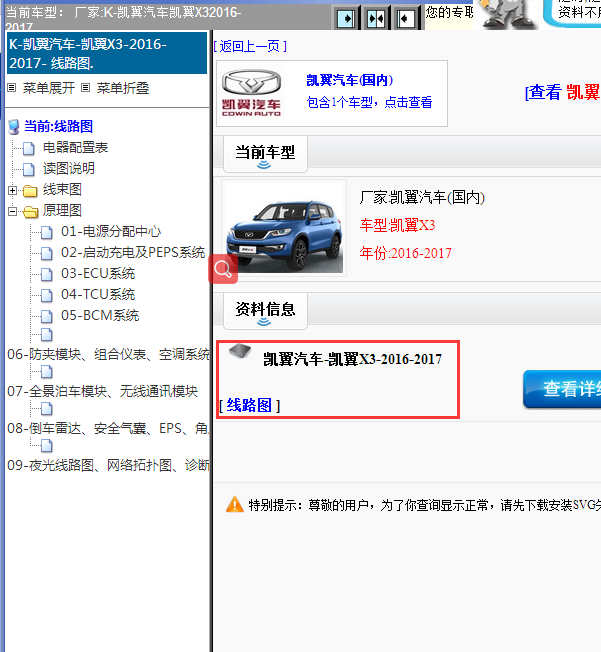Click the page icon for 读图说明

point(29,169)
